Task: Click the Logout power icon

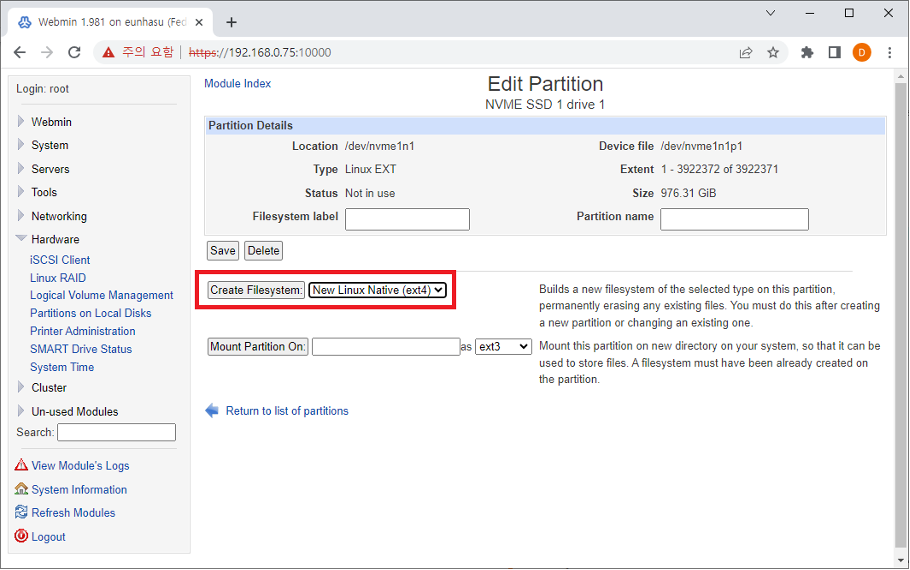Action: pos(21,536)
